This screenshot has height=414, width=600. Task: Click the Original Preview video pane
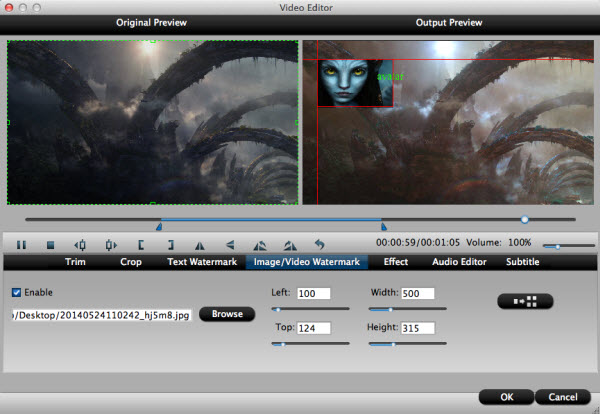point(152,122)
